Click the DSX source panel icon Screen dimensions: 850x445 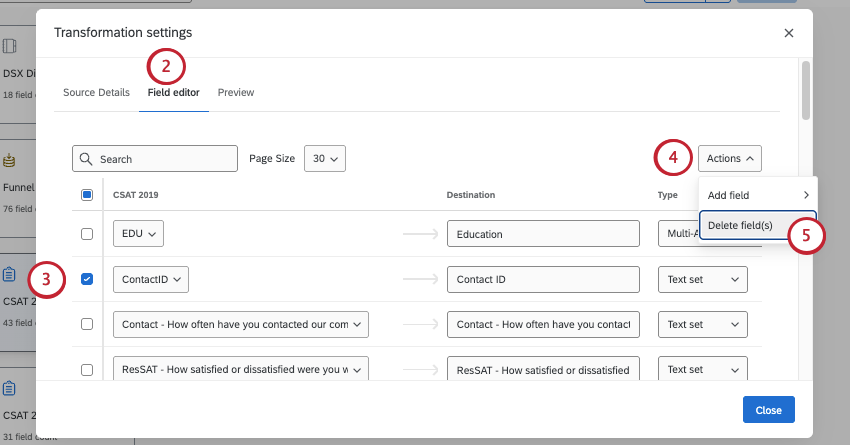pos(9,46)
